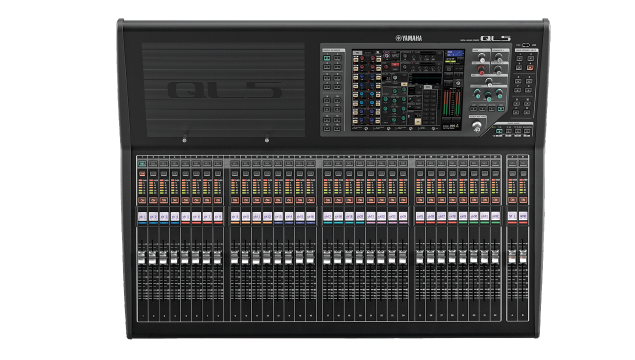Viewport: 635px width, 360px height.
Task: Touch the middle green EQ knob
Action: click(488, 96)
